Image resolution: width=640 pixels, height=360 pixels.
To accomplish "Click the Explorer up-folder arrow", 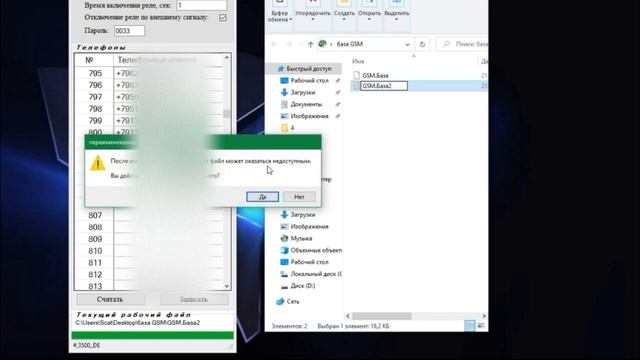I will (x=310, y=44).
